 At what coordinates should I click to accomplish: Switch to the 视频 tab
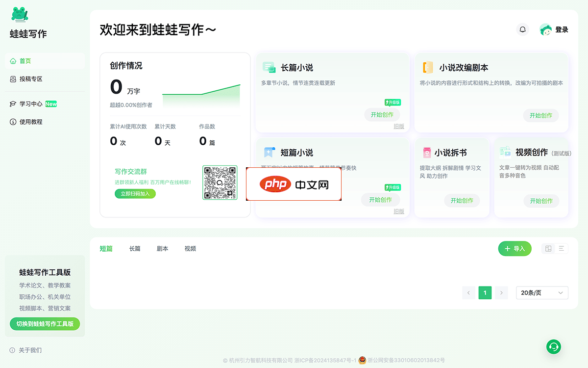click(x=191, y=249)
